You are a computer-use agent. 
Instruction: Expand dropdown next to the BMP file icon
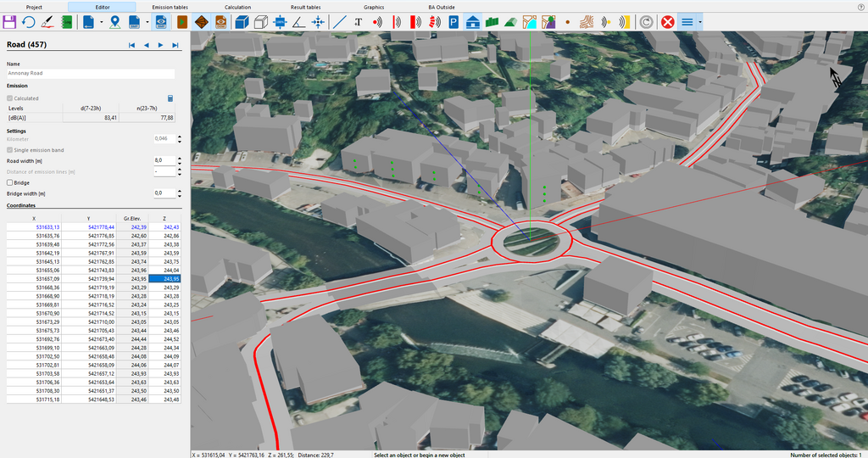pyautogui.click(x=147, y=21)
